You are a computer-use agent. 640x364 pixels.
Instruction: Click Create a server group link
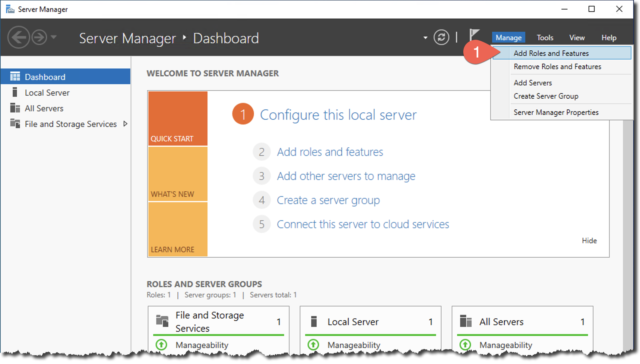(328, 200)
